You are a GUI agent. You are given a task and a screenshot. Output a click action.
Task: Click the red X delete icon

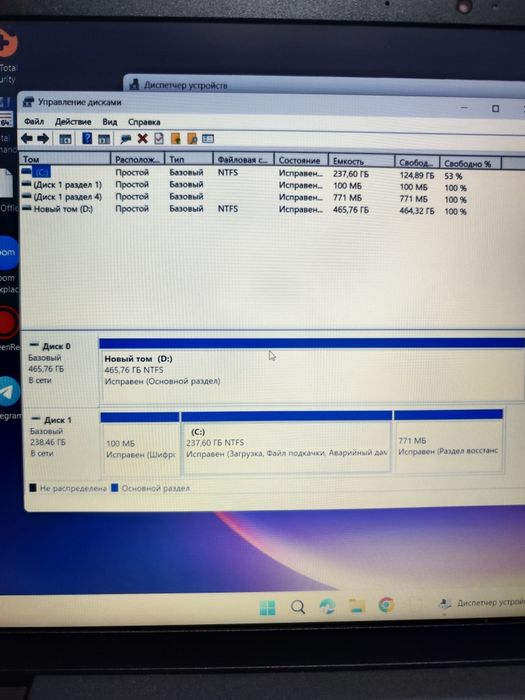142,139
